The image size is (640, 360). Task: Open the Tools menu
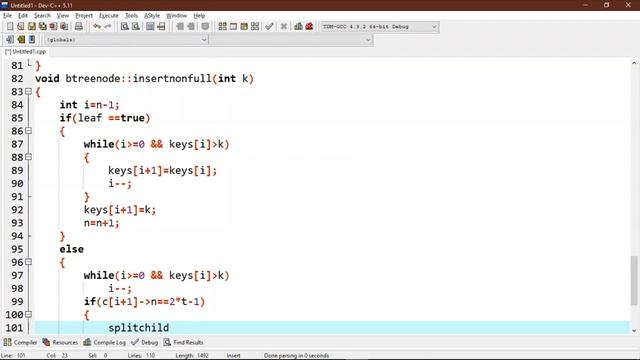pyautogui.click(x=131, y=16)
